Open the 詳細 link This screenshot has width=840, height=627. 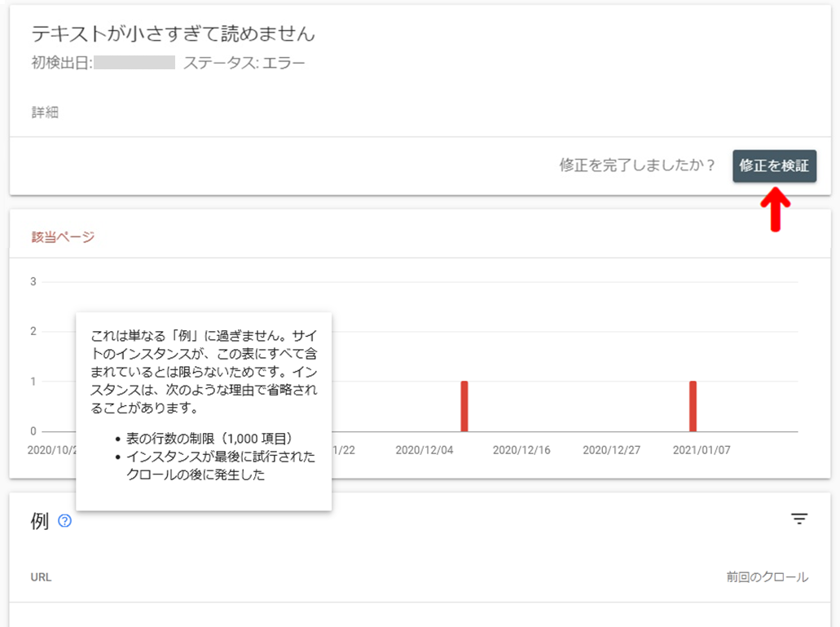coord(45,112)
